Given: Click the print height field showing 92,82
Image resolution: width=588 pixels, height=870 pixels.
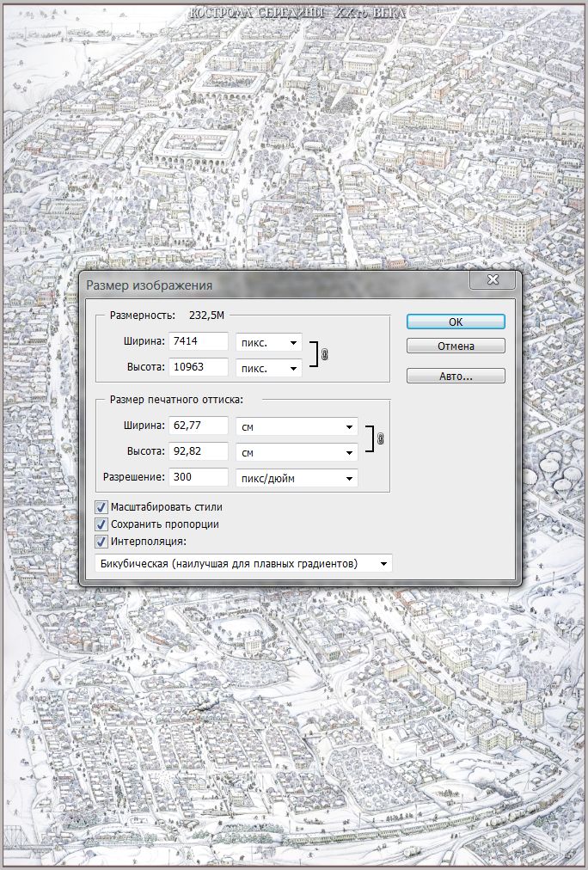Looking at the screenshot, I should [199, 451].
